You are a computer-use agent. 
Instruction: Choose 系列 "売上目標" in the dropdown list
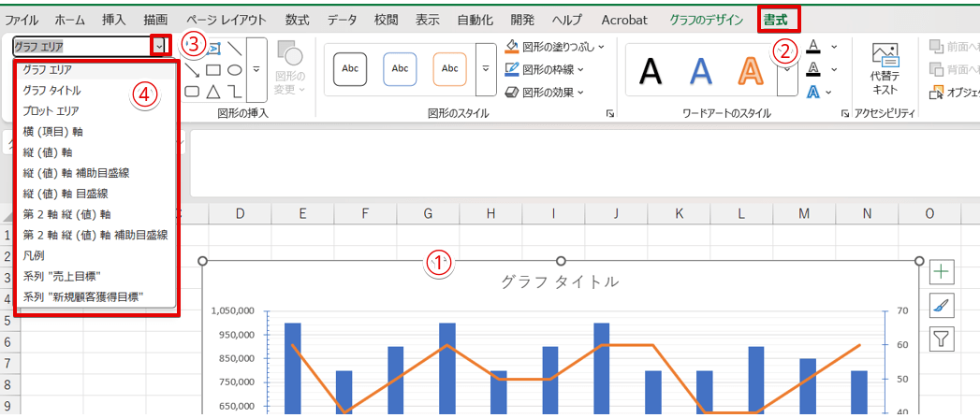point(62,276)
